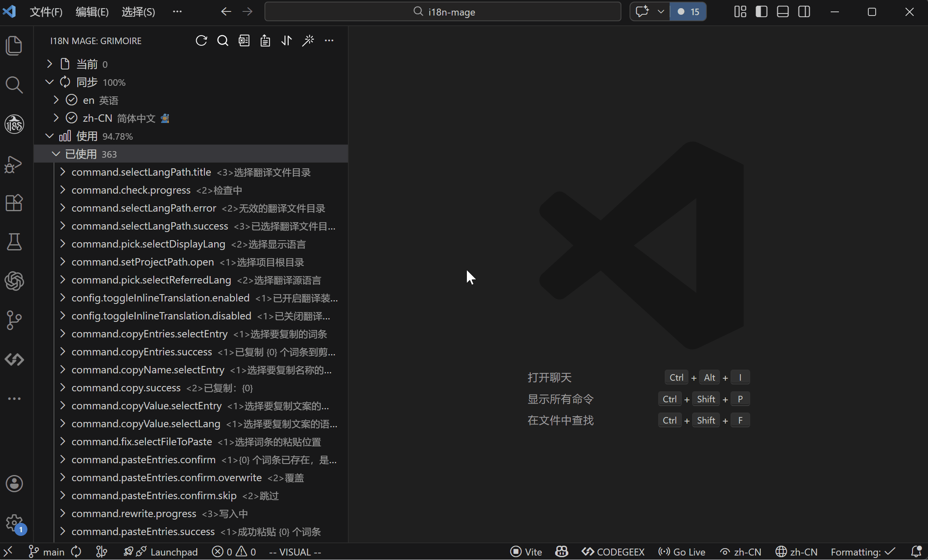The width and height of the screenshot is (928, 560).
Task: Click the refresh icon in Grimoire header
Action: pos(201,40)
